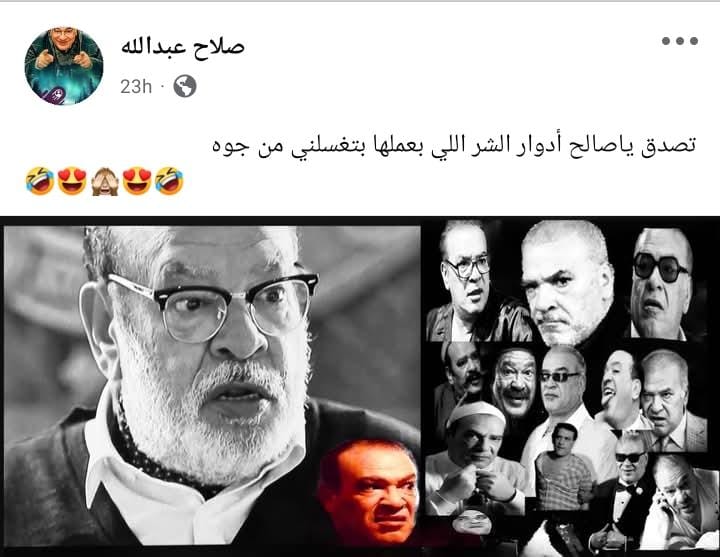720x557 pixels.
Task: Click man sticking out his tongue
Action: tap(618, 390)
